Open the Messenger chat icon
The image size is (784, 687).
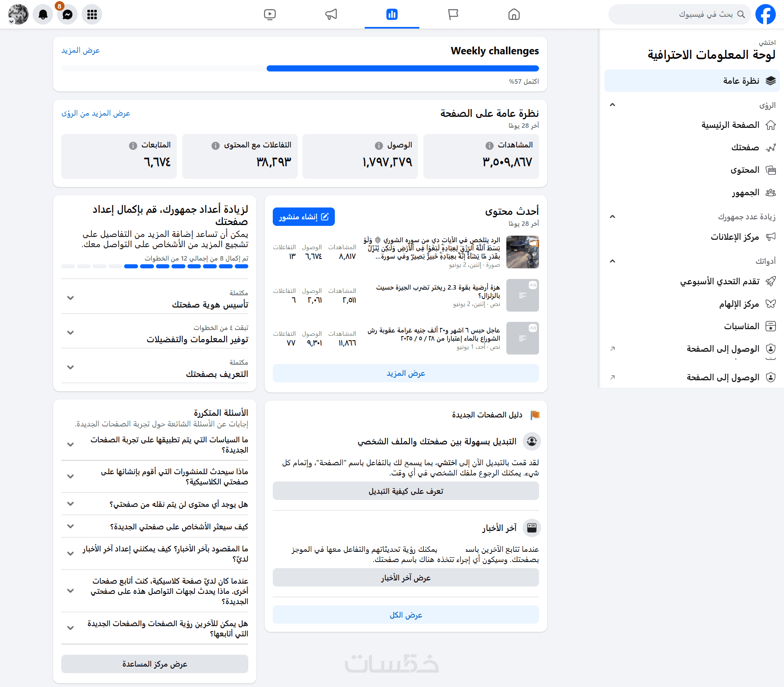coord(67,15)
